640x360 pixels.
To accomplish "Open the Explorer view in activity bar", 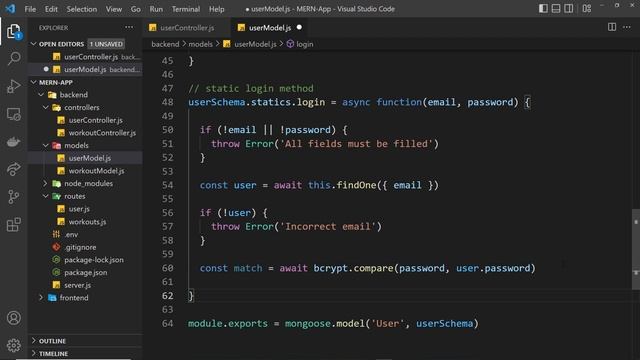I will tap(13, 31).
